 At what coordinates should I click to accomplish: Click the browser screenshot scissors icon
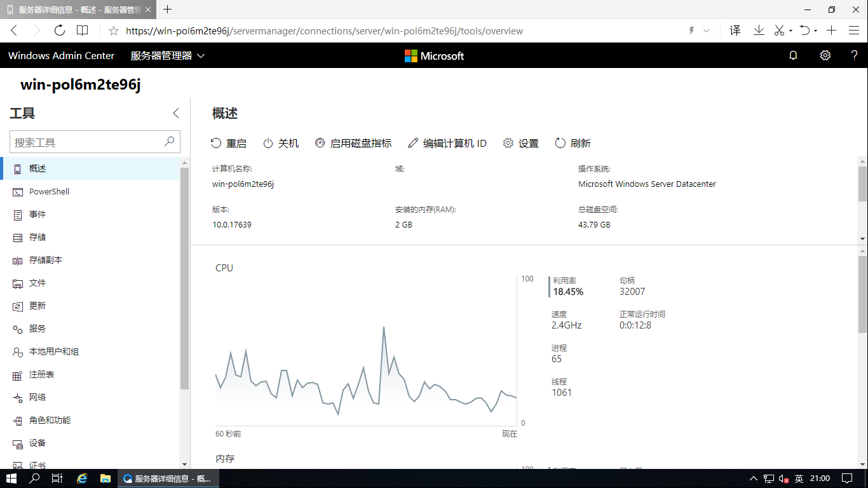[780, 30]
